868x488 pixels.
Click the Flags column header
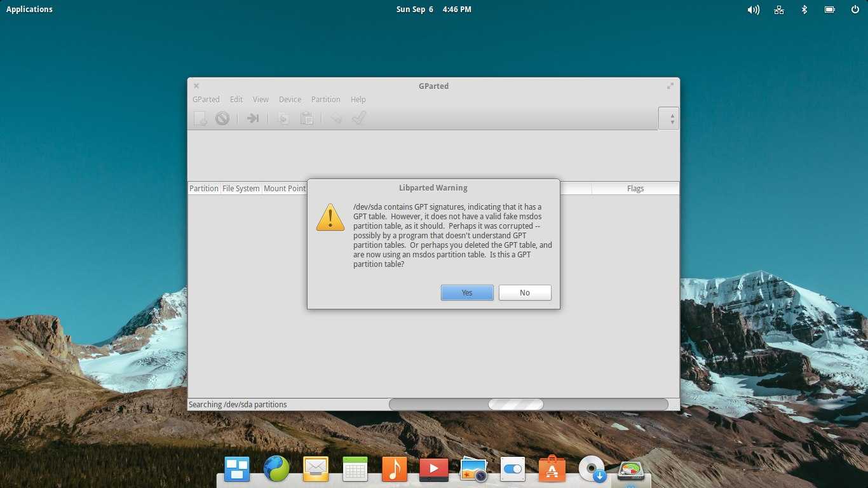click(x=635, y=189)
